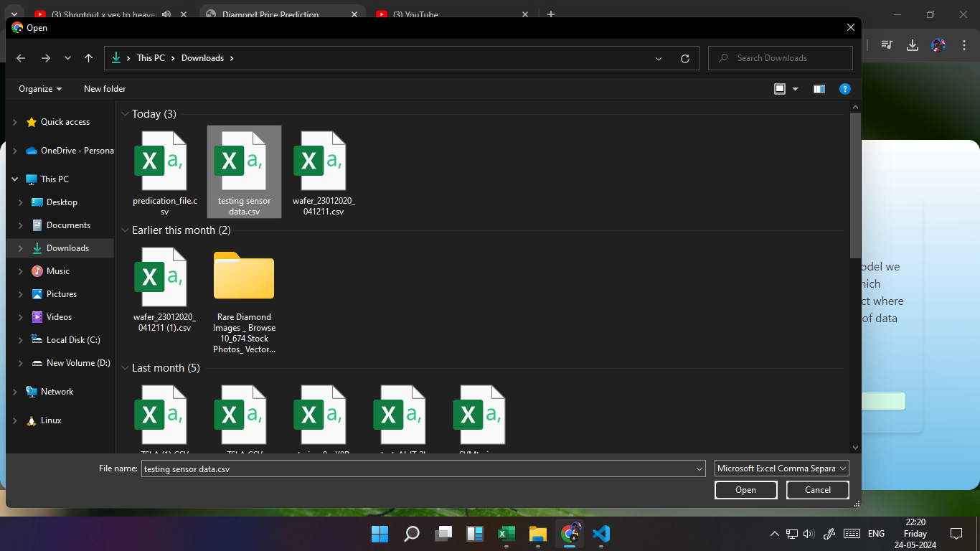Open Videos in the sidebar

(59, 317)
